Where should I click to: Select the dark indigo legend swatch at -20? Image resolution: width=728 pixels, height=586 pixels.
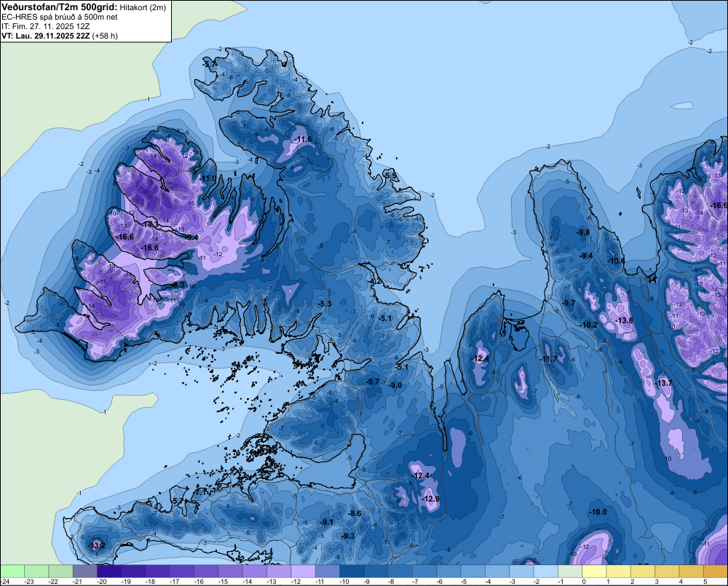pyautogui.click(x=109, y=571)
